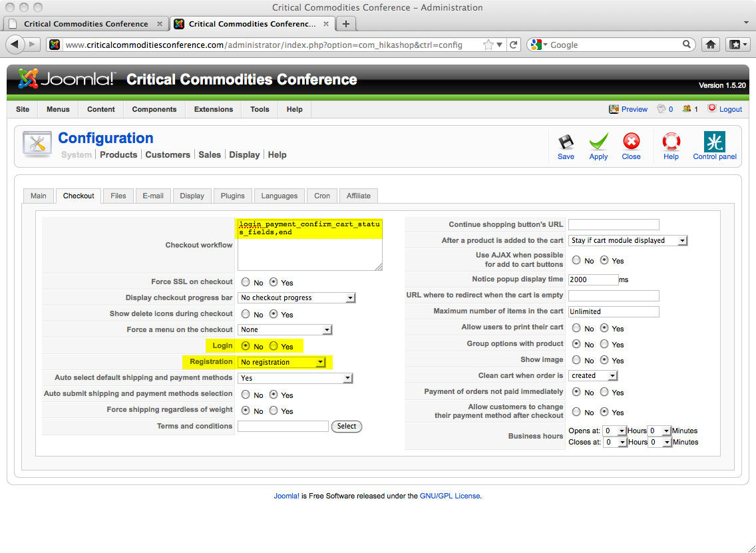
Task: Open the Closes at minutes dropdown
Action: (x=660, y=442)
